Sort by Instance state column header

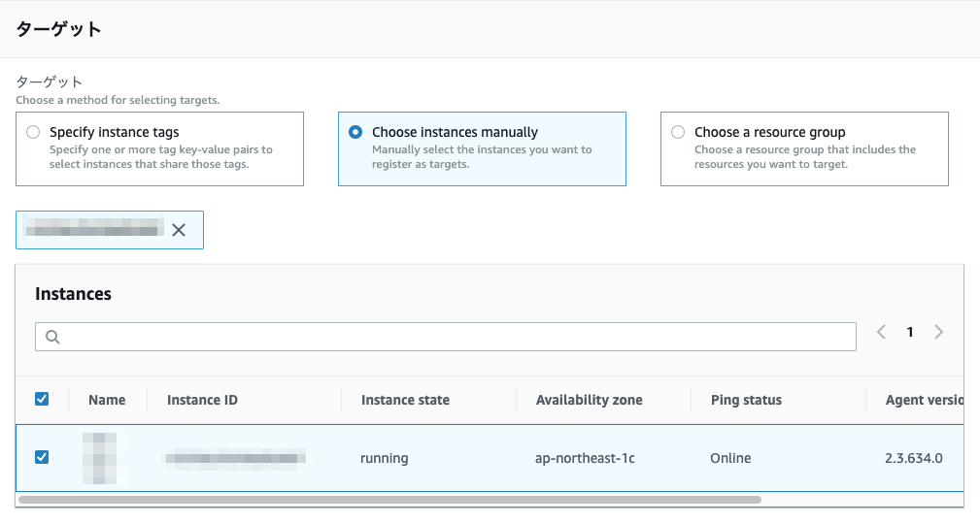pyautogui.click(x=405, y=400)
